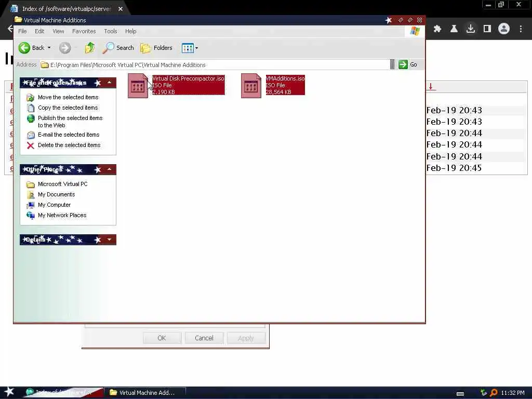This screenshot has height=399, width=532.
Task: Open My Documents in Other Places
Action: click(x=56, y=194)
